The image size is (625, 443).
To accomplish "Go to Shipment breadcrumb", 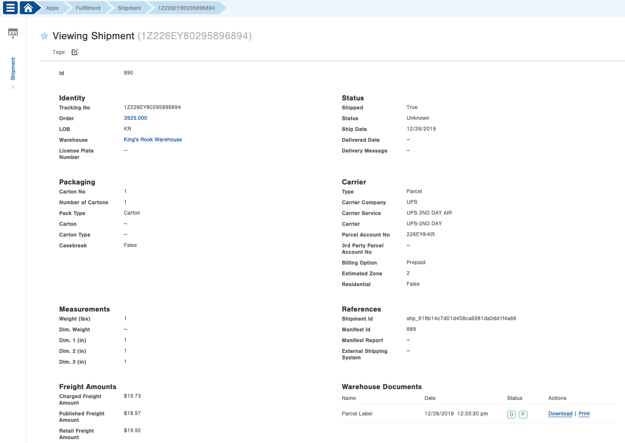I will click(x=129, y=8).
